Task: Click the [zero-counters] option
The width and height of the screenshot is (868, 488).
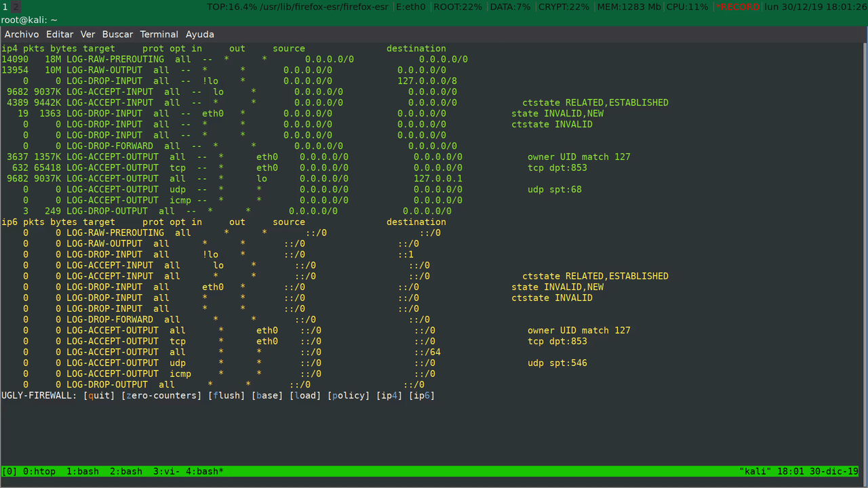Action: tap(161, 395)
